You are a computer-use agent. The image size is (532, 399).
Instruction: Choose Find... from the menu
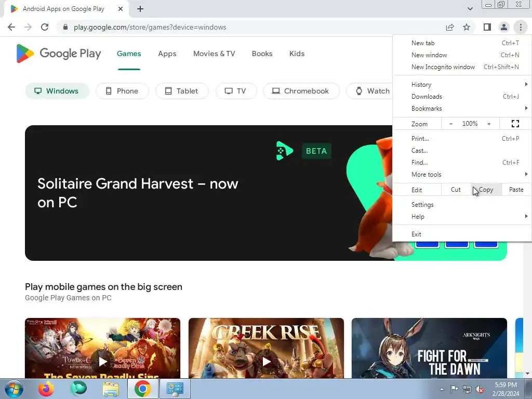(x=462, y=162)
